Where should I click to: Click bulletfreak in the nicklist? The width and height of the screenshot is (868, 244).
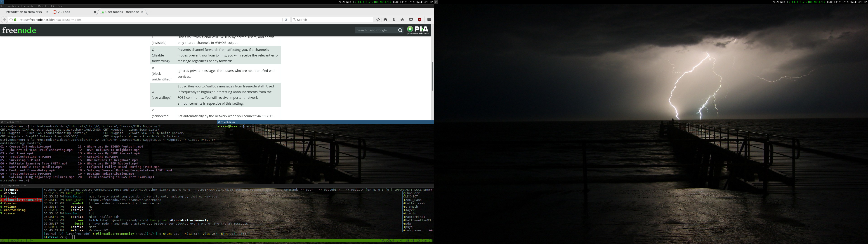click(415, 203)
